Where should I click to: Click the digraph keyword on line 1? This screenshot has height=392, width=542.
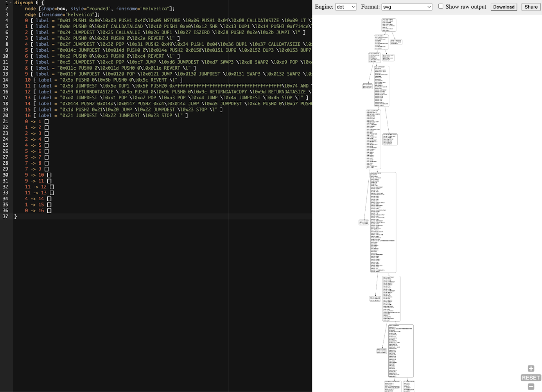[x=24, y=3]
